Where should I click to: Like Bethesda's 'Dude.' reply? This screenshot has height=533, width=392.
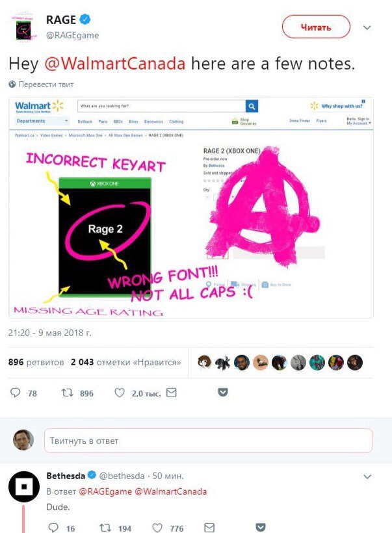(x=157, y=528)
